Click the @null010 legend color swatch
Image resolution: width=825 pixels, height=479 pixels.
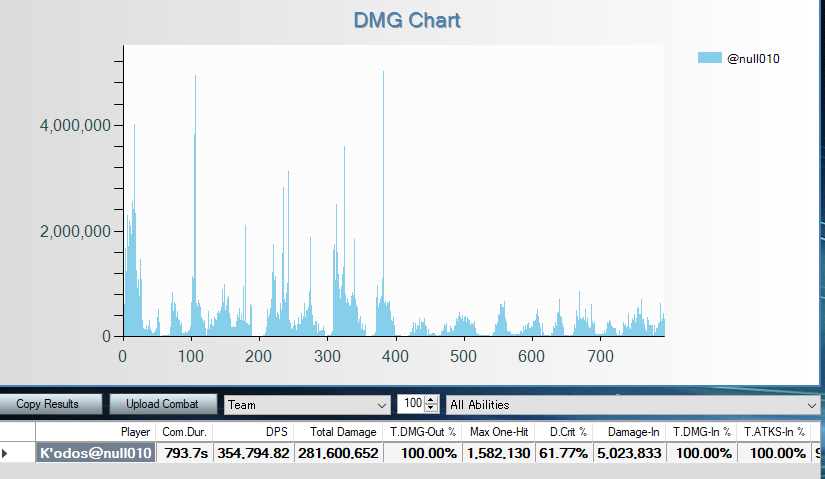pyautogui.click(x=709, y=58)
